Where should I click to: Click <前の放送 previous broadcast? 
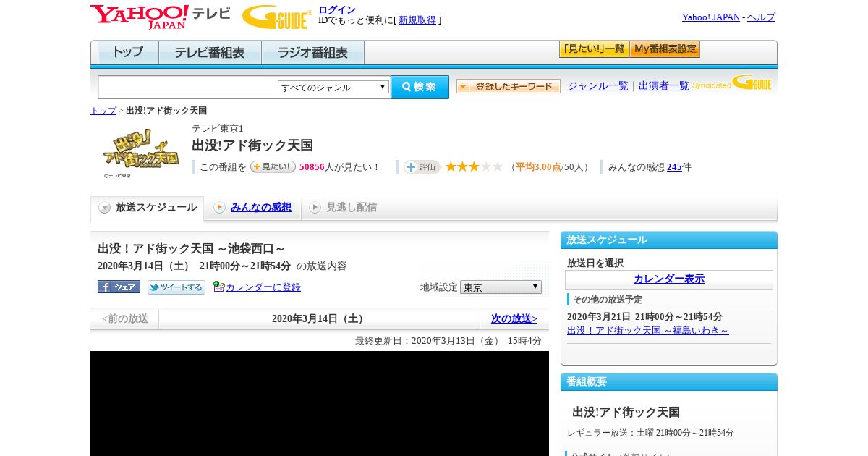pyautogui.click(x=124, y=318)
